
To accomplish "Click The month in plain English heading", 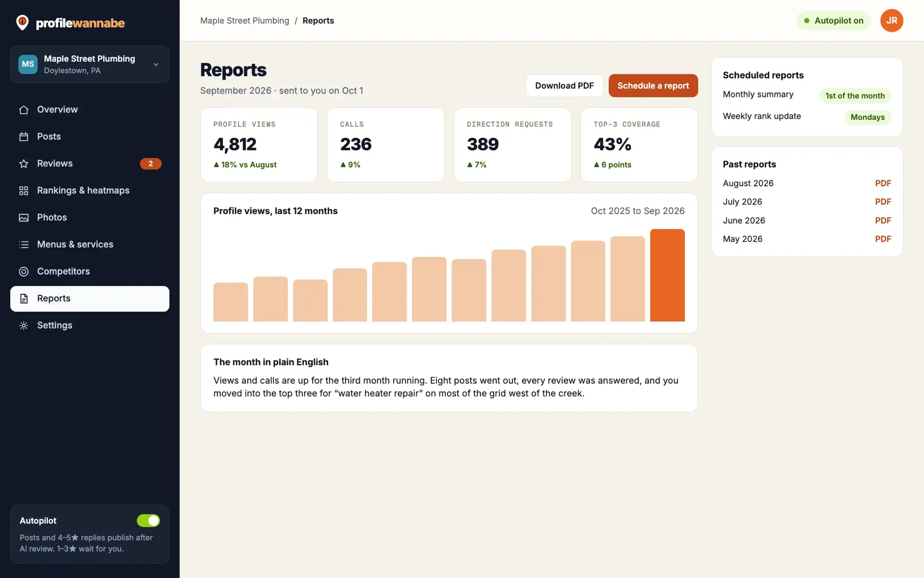I will click(271, 362).
